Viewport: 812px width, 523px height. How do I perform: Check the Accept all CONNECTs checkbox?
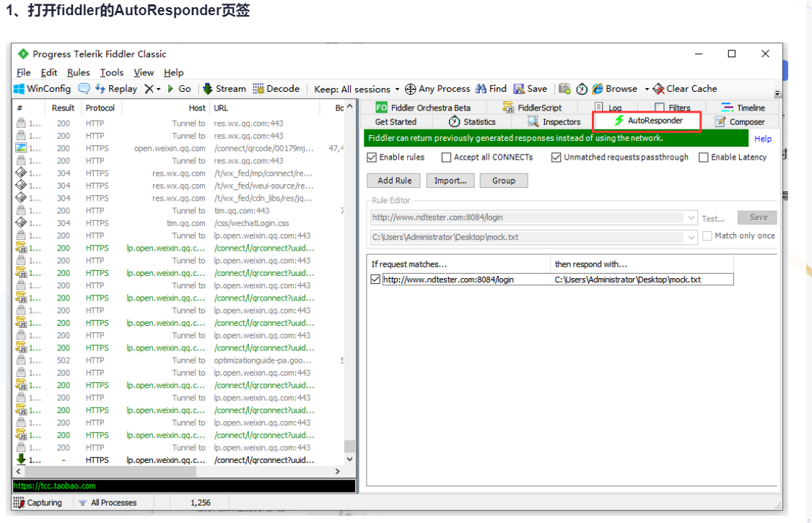446,157
